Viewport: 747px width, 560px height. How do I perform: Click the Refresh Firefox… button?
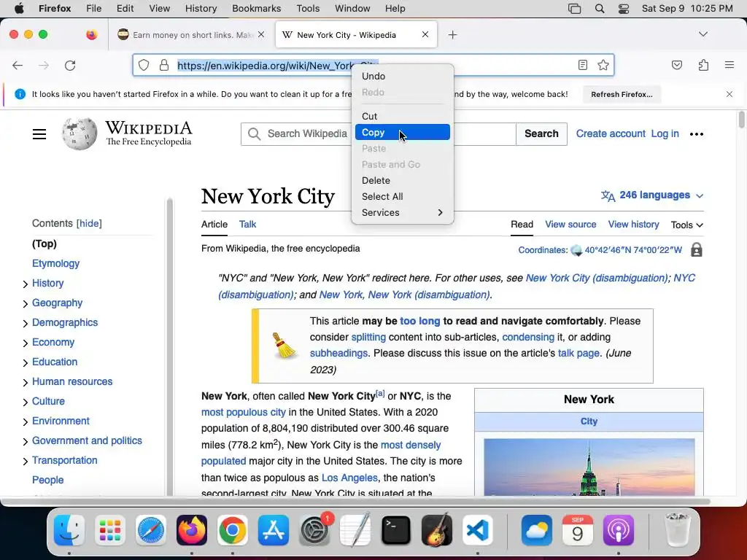point(622,94)
